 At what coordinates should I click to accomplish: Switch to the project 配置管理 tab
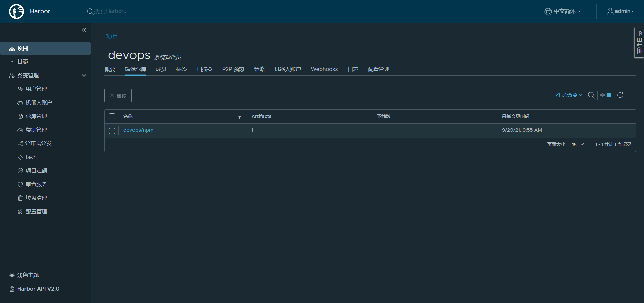pos(379,69)
